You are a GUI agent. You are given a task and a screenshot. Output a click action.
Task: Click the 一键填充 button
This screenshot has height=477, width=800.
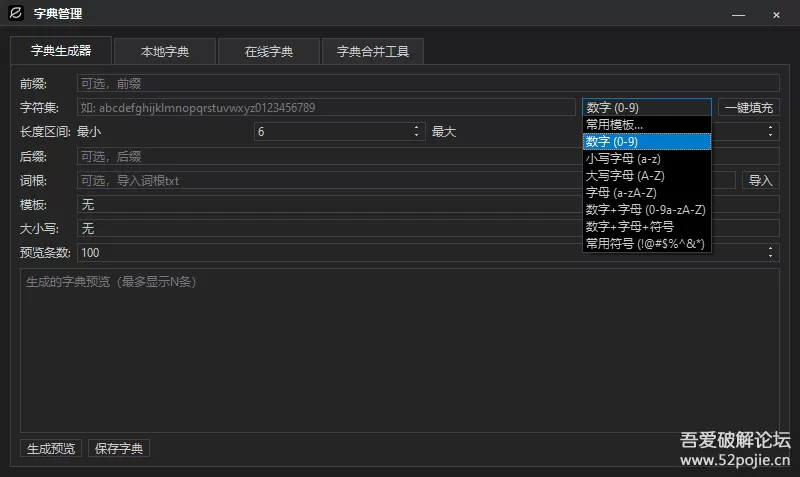[749, 107]
